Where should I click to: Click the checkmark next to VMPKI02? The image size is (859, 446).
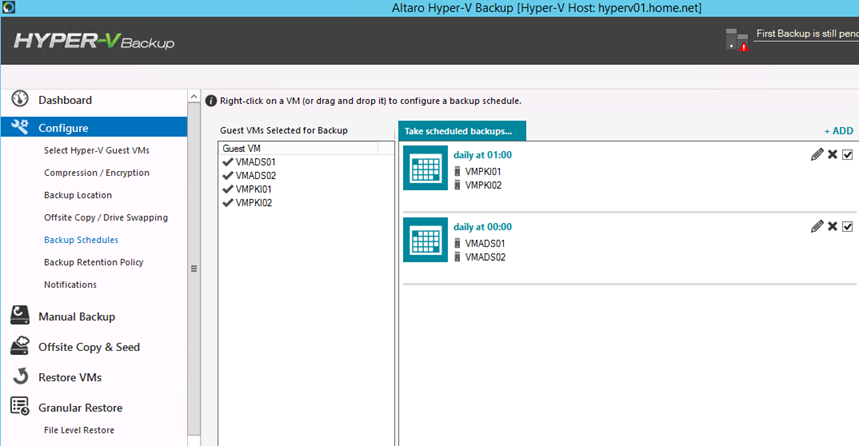click(x=228, y=203)
